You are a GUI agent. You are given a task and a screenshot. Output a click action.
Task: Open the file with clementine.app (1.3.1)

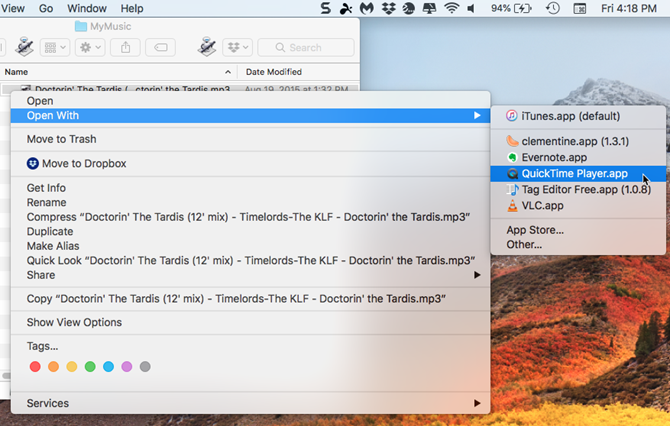tap(578, 141)
